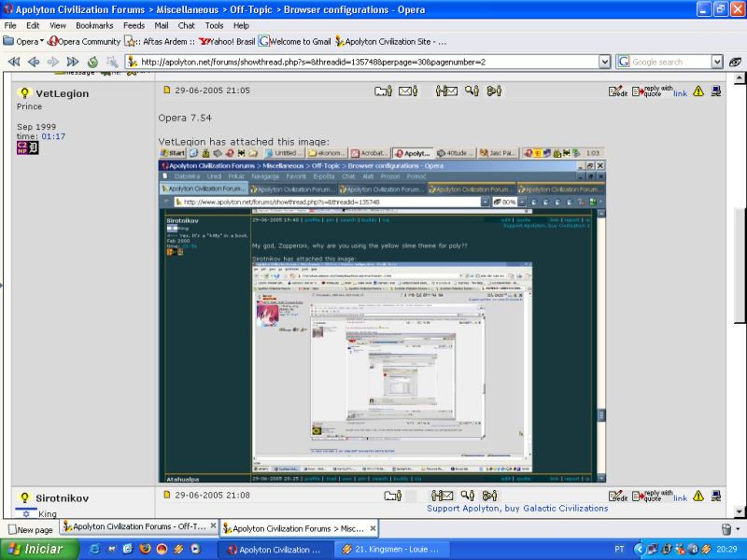Expand the address bar URL history dropdown
This screenshot has width=747, height=560.
click(604, 62)
